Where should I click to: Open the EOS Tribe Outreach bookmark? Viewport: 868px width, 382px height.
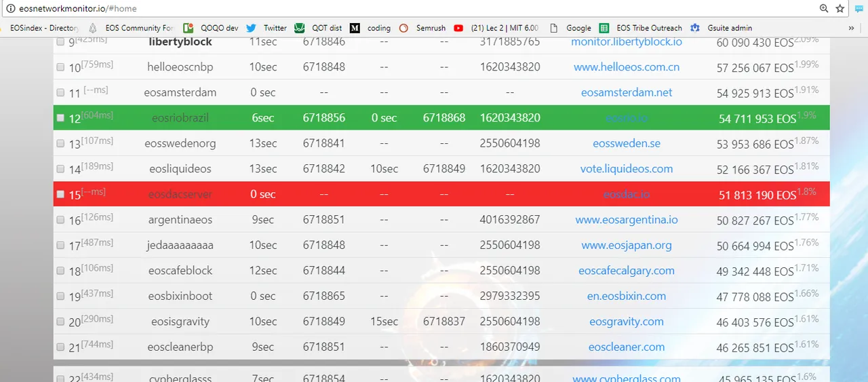pyautogui.click(x=640, y=28)
